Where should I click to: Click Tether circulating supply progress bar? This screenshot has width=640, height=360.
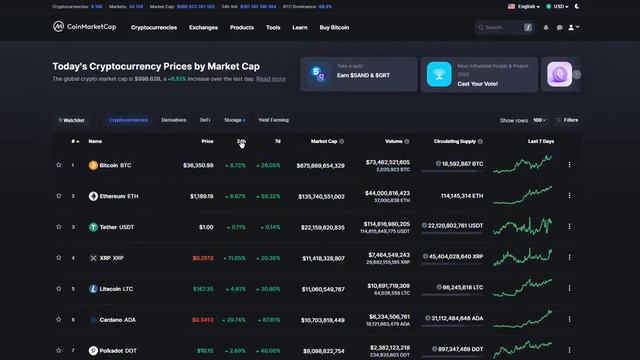pos(452,233)
